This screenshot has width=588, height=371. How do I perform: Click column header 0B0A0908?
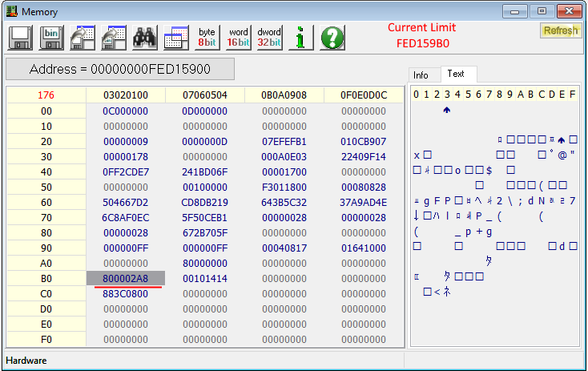click(284, 95)
